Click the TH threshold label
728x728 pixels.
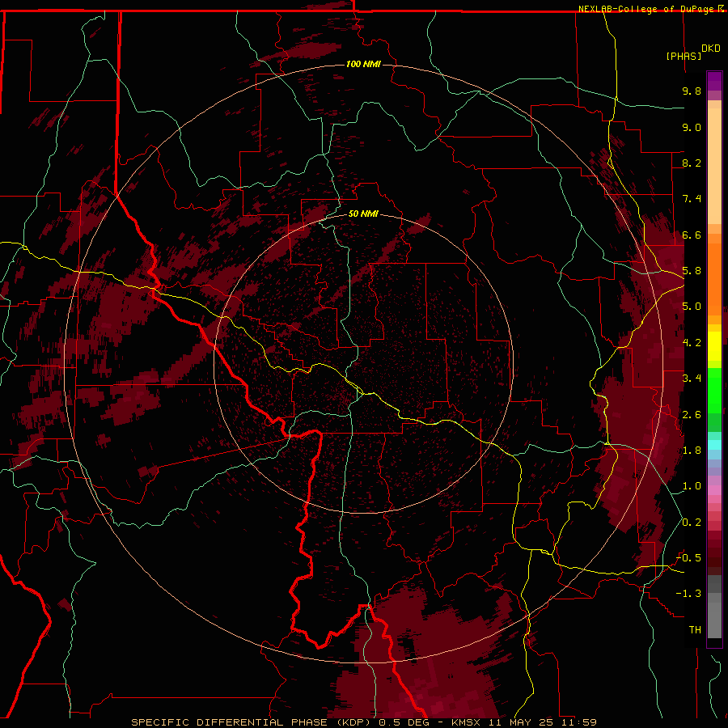(x=695, y=630)
